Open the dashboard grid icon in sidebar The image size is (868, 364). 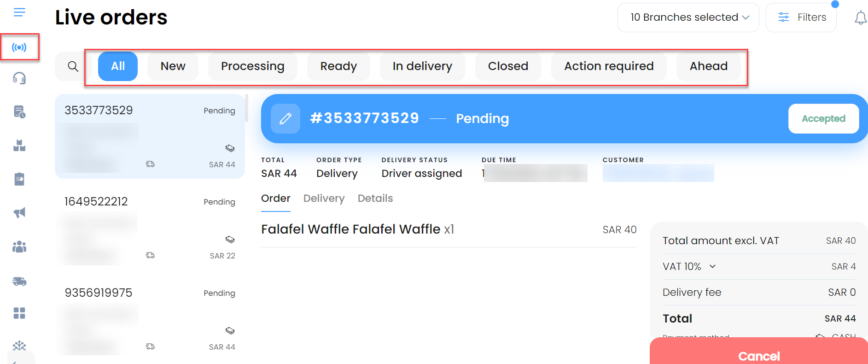(x=19, y=313)
